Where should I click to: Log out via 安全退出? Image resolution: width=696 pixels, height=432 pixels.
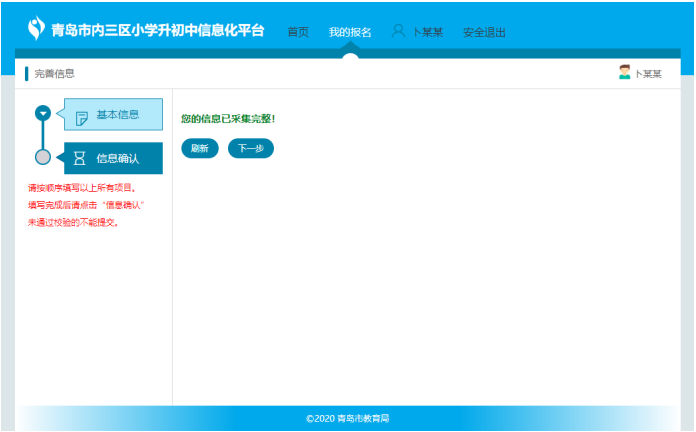[484, 32]
